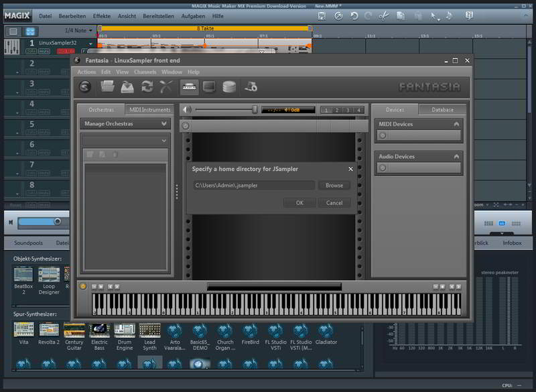Click the JSampler home directory path field
The height and width of the screenshot is (392, 536).
coord(254,185)
